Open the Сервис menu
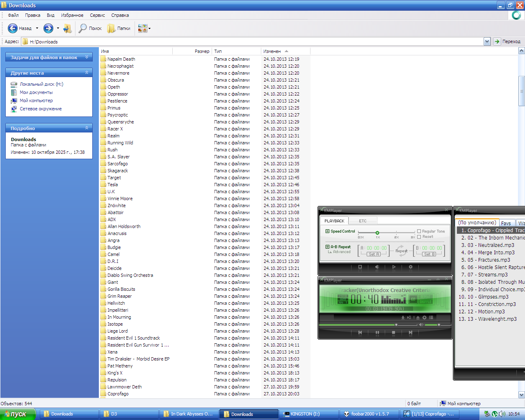 (97, 15)
